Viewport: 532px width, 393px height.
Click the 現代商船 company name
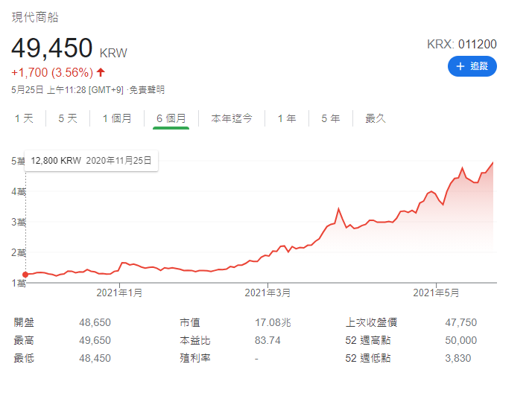click(35, 17)
